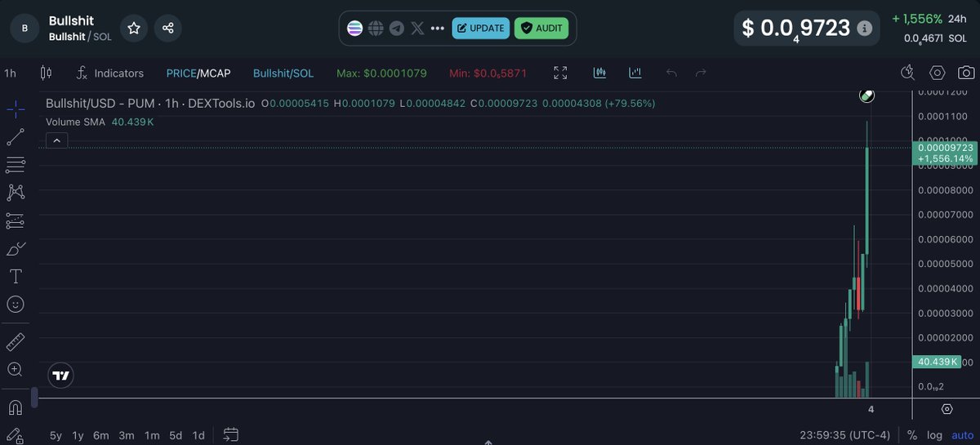Set chart range to 6m

[x=101, y=435]
